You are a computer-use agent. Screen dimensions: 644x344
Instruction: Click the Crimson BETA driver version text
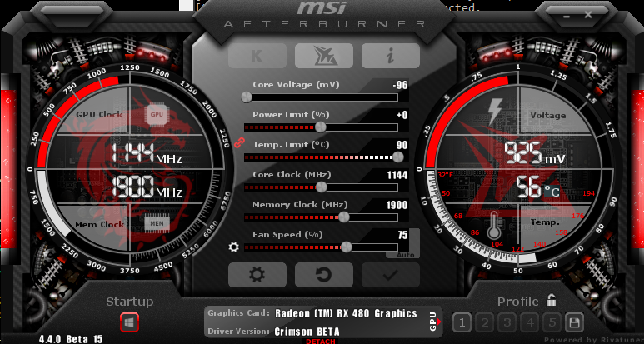pyautogui.click(x=307, y=331)
